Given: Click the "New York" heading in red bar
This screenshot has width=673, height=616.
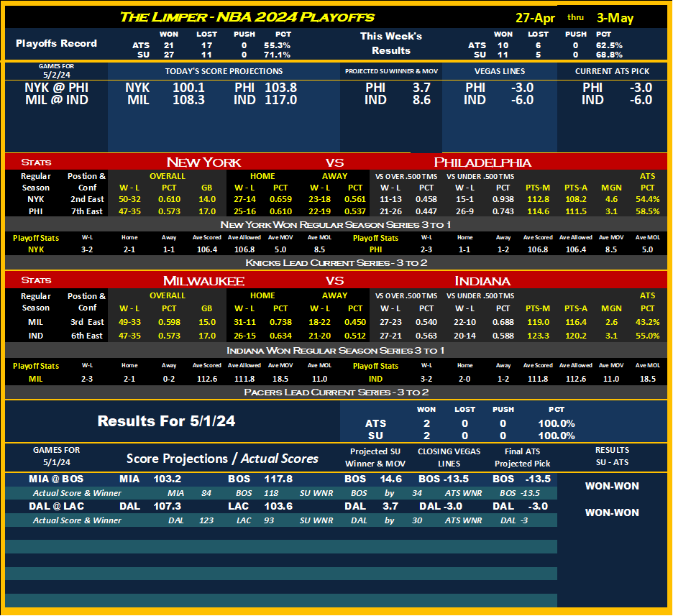Looking at the screenshot, I should click(x=203, y=162).
